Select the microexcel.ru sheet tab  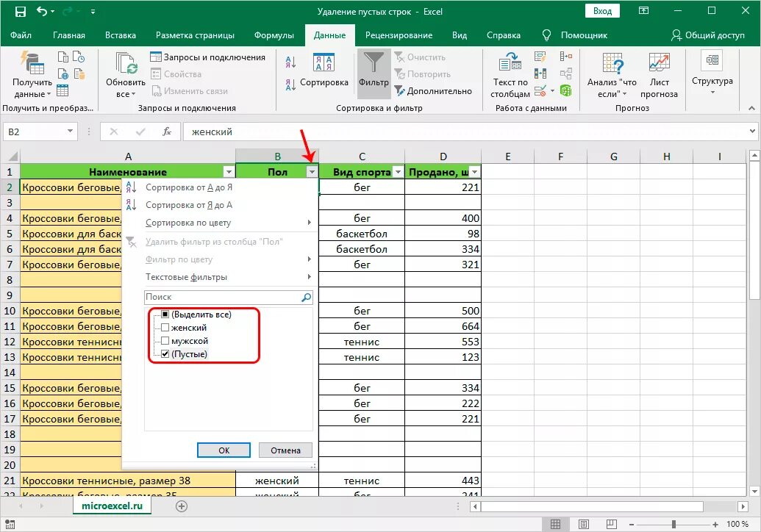(x=112, y=506)
